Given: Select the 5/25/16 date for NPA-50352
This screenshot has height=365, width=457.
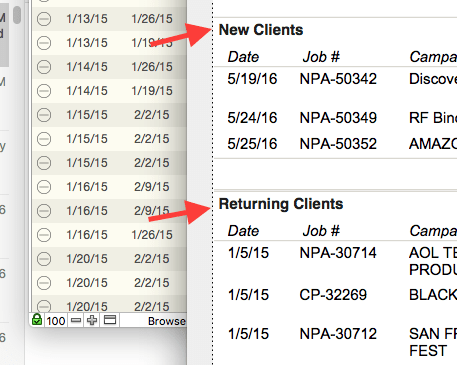Looking at the screenshot, I should tap(252, 144).
